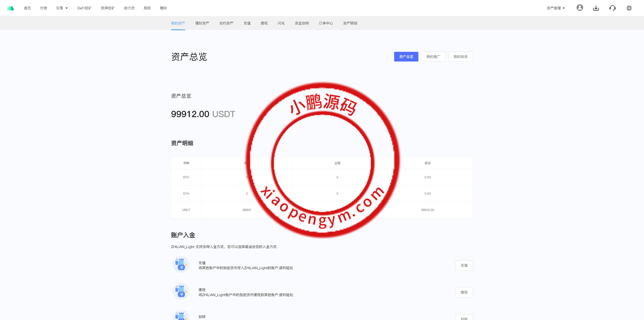Open the user profile avatar icon
The height and width of the screenshot is (320, 644).
580,8
